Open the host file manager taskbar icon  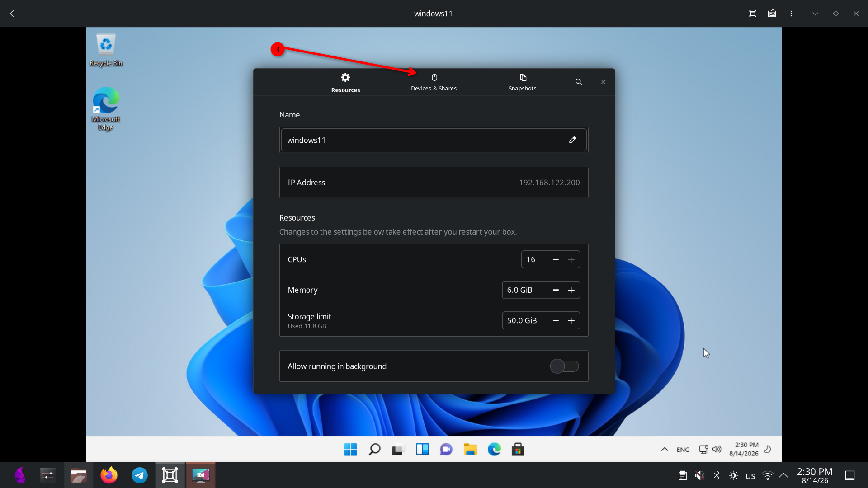(x=78, y=475)
